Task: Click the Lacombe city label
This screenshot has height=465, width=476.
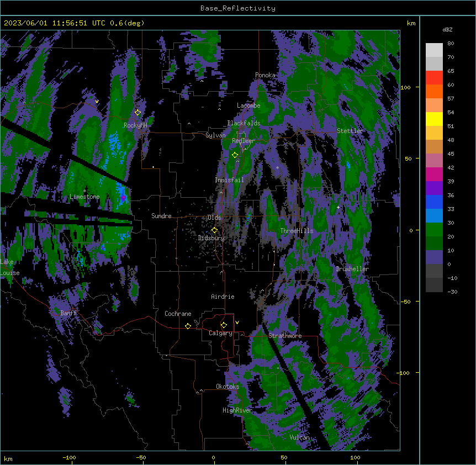Action: 248,105
